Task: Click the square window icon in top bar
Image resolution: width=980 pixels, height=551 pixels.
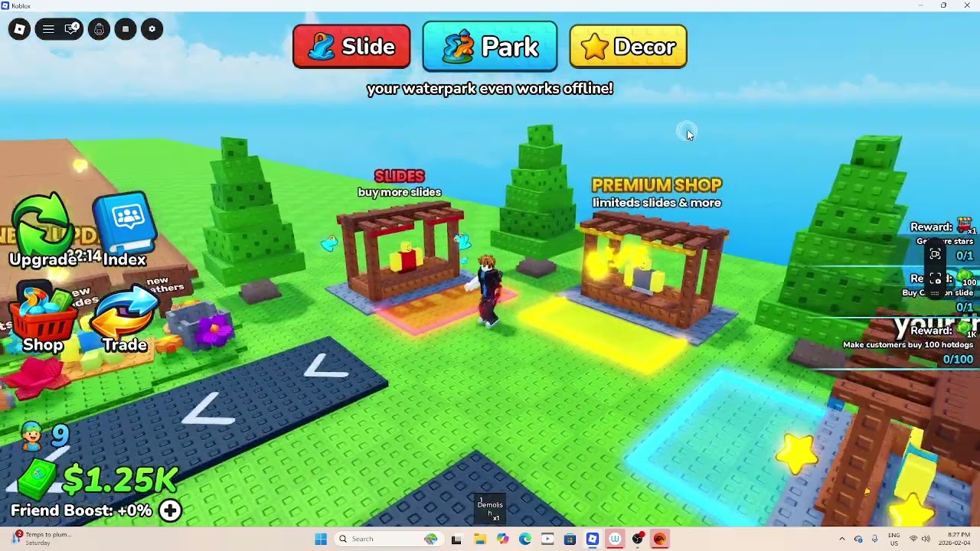Action: click(x=126, y=30)
